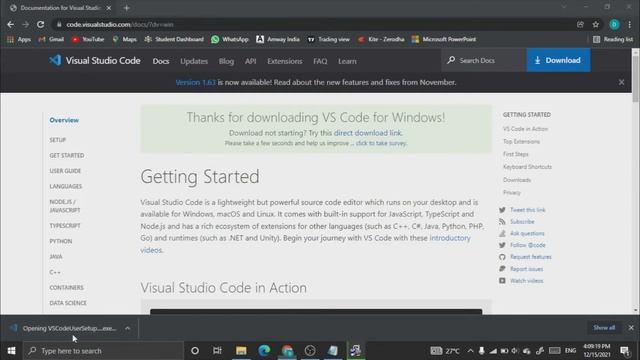Click Show all downloads button

pos(604,328)
